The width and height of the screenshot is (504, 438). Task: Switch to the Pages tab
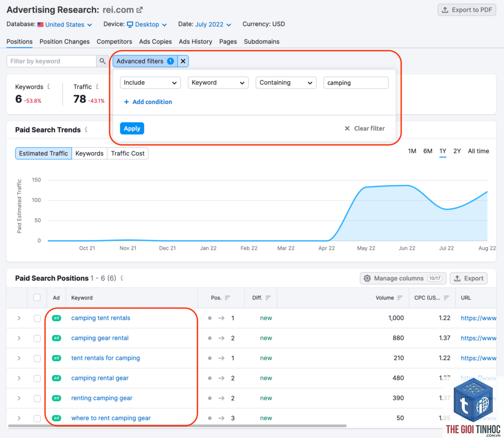pos(228,41)
